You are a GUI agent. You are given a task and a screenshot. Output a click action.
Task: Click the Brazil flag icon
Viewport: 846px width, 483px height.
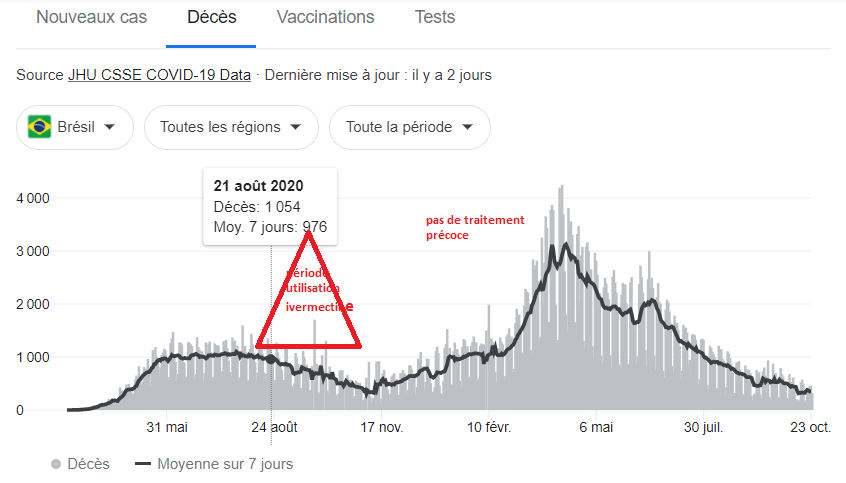[x=40, y=127]
